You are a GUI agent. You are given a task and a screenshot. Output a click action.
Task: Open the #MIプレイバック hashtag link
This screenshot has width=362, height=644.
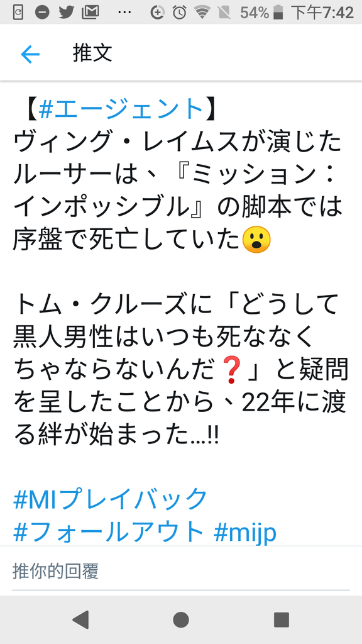point(111,499)
